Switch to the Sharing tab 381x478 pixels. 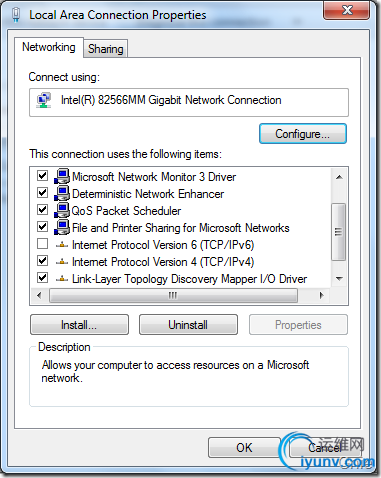pyautogui.click(x=105, y=49)
